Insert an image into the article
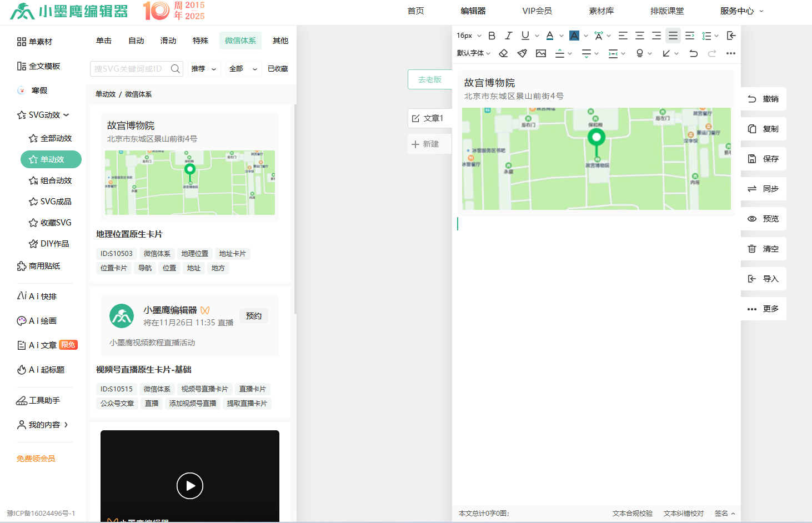 coord(541,53)
